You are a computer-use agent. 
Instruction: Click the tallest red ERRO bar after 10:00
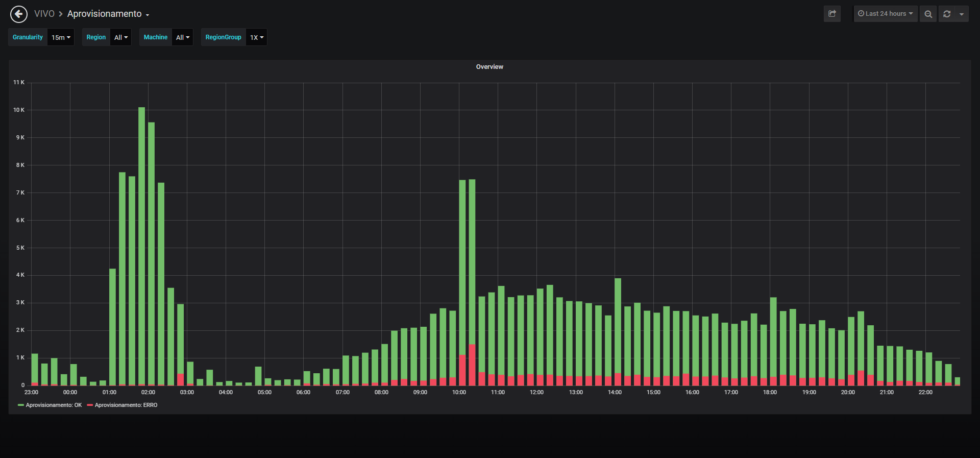pyautogui.click(x=472, y=365)
